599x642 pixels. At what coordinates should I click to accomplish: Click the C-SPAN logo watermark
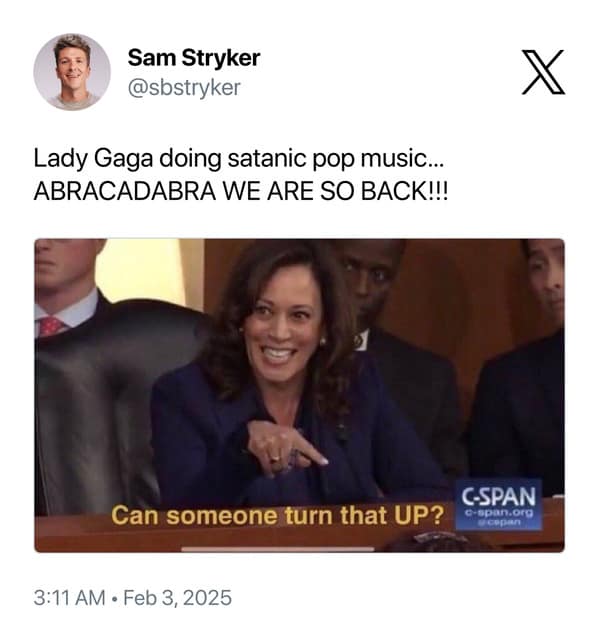click(499, 505)
